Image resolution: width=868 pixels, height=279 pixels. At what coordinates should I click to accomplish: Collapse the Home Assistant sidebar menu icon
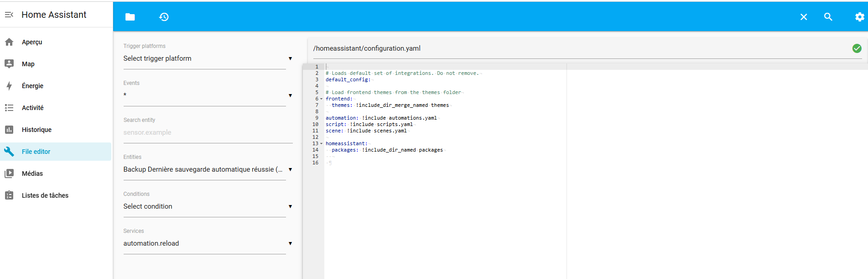coord(9,15)
